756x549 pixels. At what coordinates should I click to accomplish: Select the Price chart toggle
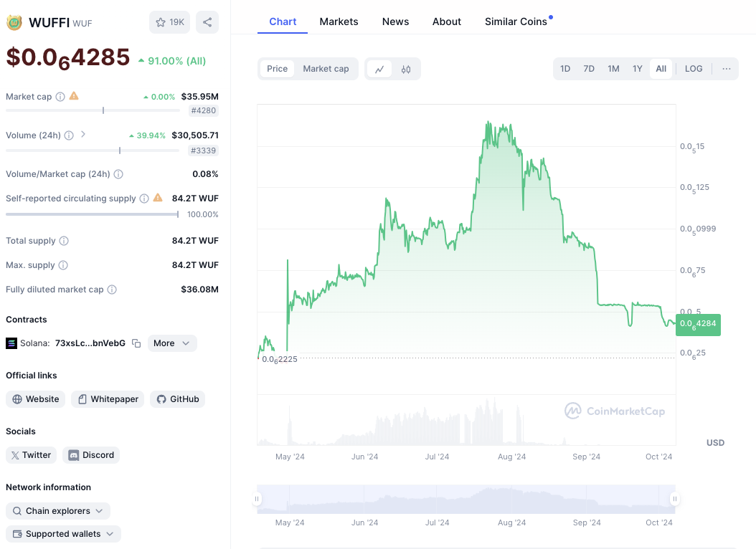[278, 69]
